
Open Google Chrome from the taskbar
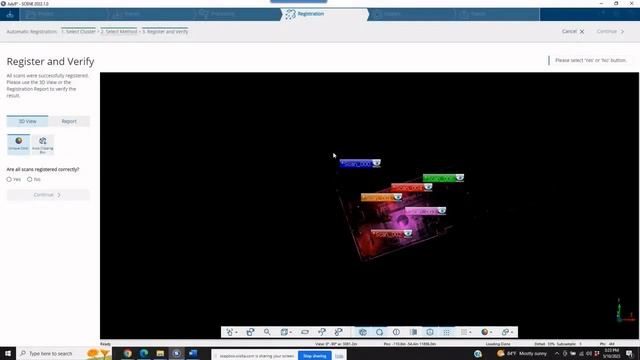128,353
